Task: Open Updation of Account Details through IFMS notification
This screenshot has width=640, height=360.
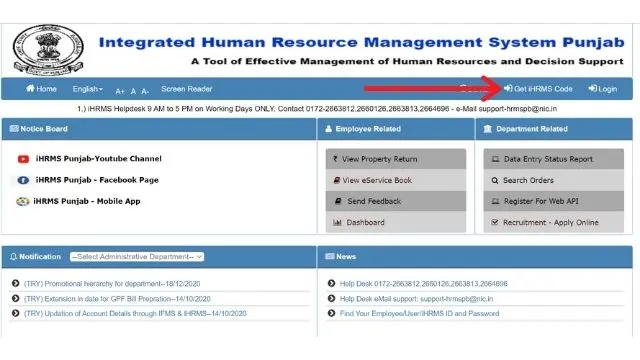Action: click(x=135, y=313)
